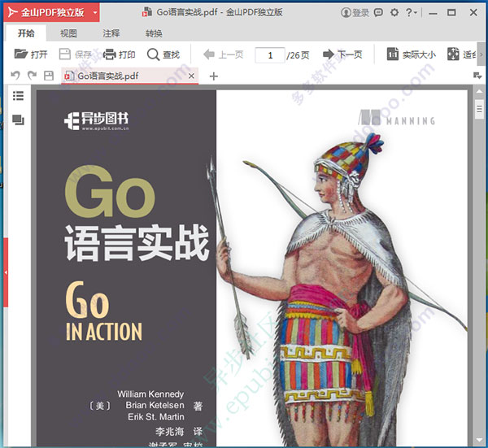This screenshot has height=448, width=488.
Task: Open the 金山PDF独立版 application menu
Action: [x=52, y=12]
